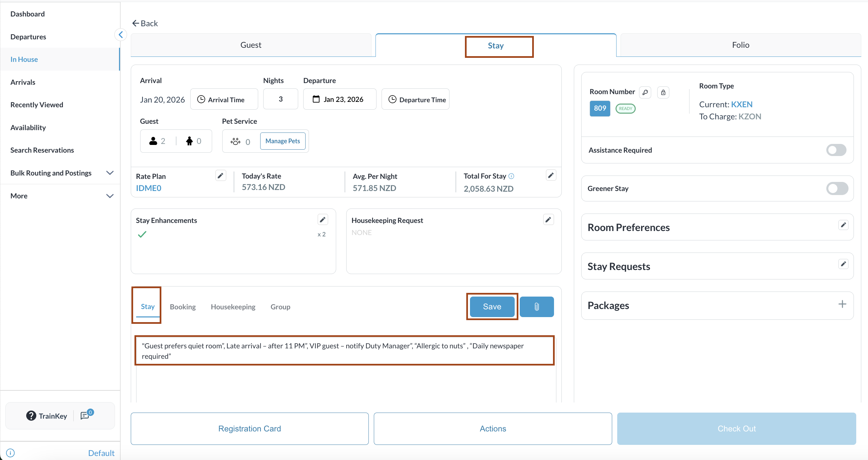Screen dimensions: 868x460
Task: Edit the Rate Plan with pencil icon
Action: (x=221, y=176)
